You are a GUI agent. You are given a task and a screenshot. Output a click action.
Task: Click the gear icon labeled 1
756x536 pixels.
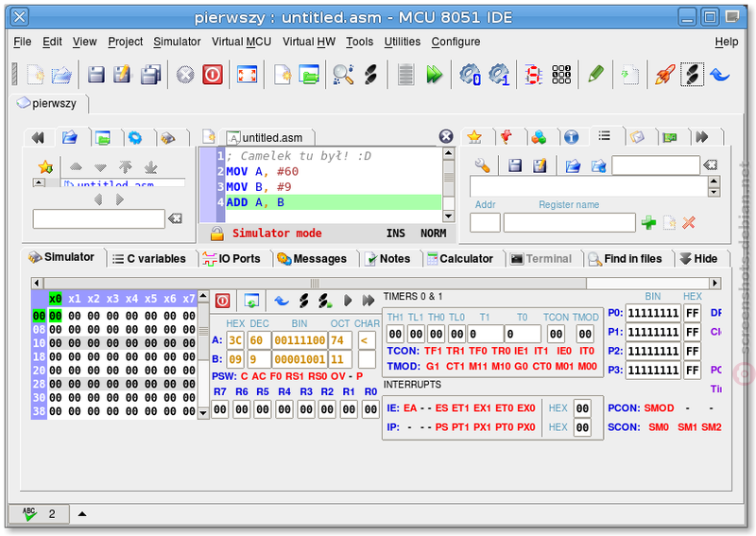point(499,75)
